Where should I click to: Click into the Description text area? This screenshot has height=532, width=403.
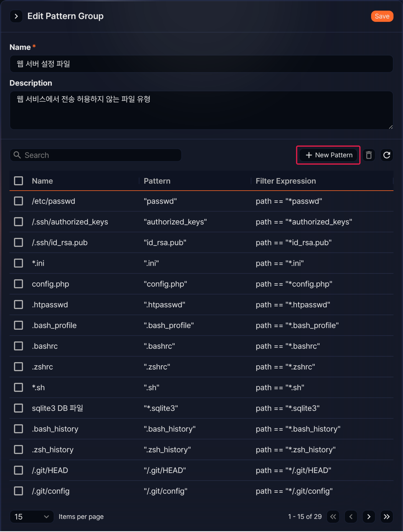click(201, 110)
